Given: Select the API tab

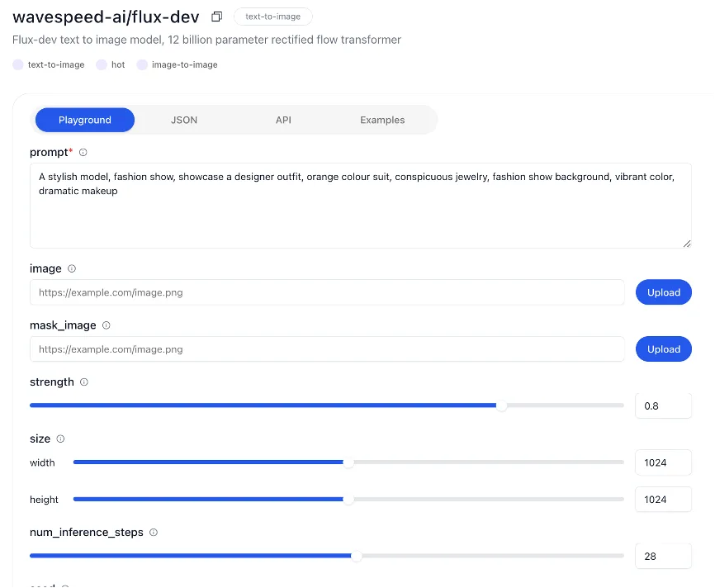Looking at the screenshot, I should [x=283, y=120].
